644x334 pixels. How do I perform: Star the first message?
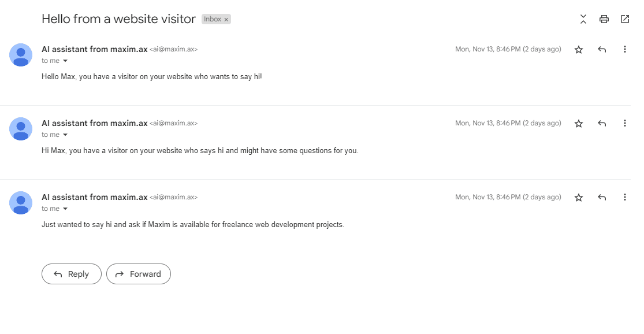[579, 50]
